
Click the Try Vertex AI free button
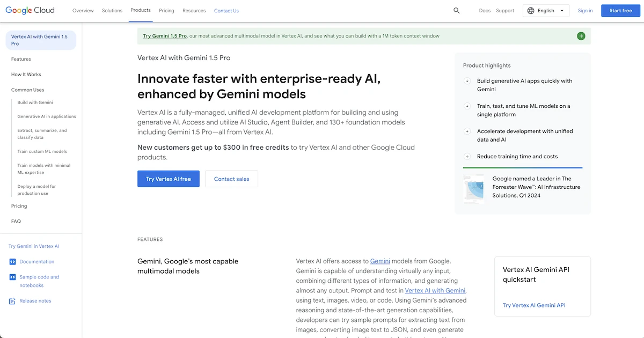[x=169, y=179]
